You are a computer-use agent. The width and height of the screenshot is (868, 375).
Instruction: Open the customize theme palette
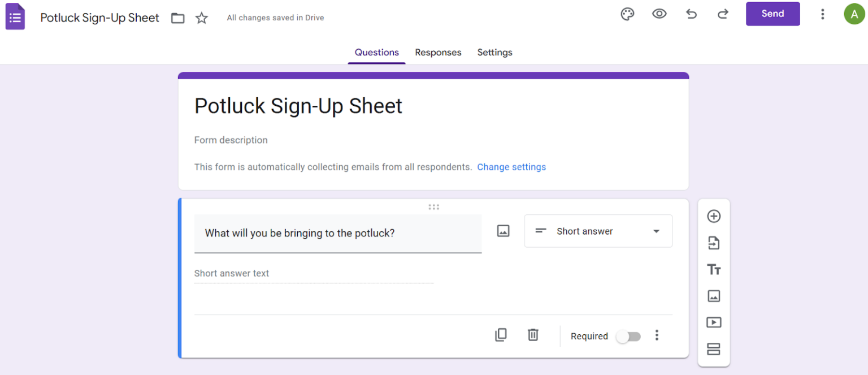(x=627, y=14)
